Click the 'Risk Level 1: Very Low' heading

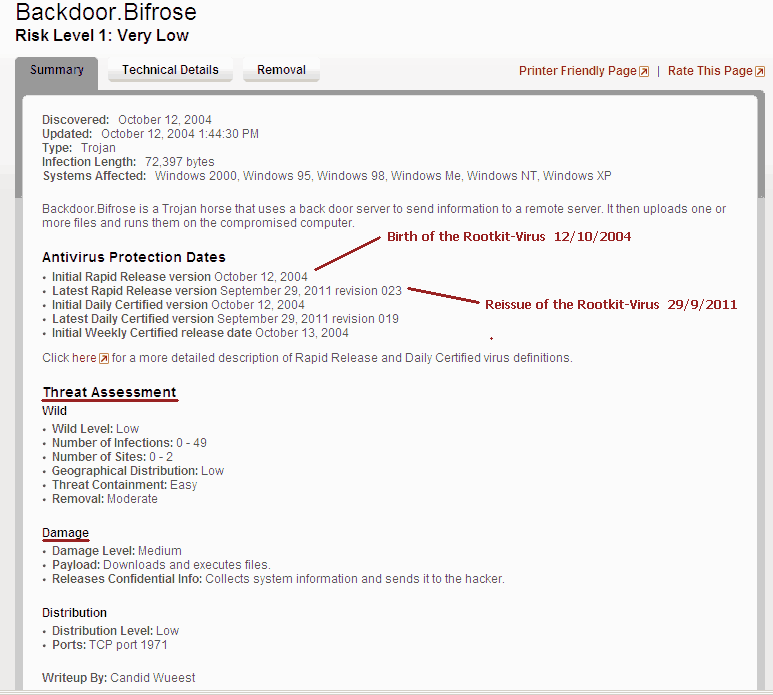[102, 36]
